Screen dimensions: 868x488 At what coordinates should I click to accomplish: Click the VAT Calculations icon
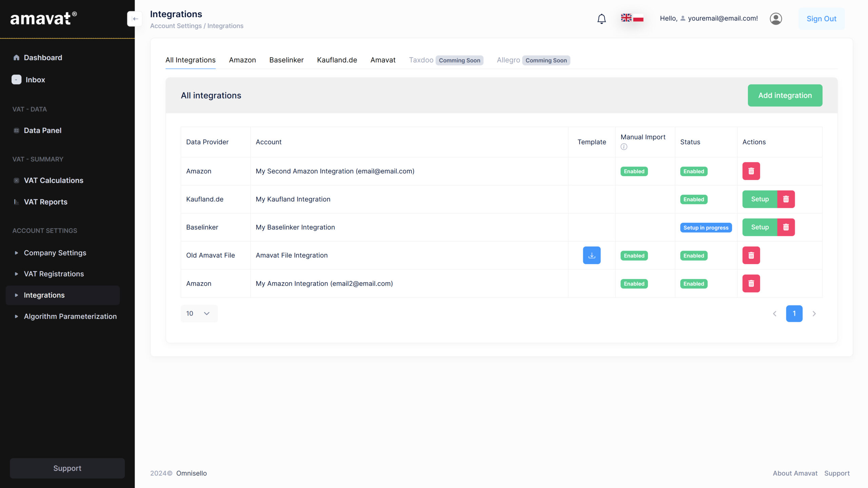(x=16, y=180)
